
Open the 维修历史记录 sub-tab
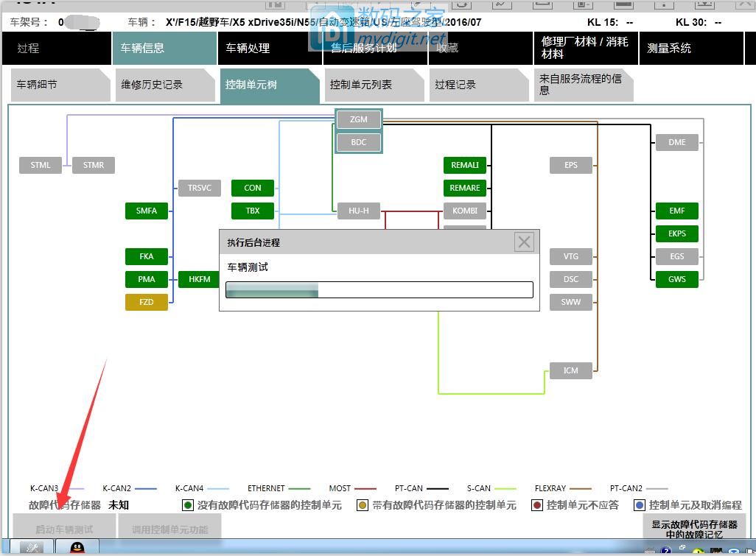click(153, 85)
